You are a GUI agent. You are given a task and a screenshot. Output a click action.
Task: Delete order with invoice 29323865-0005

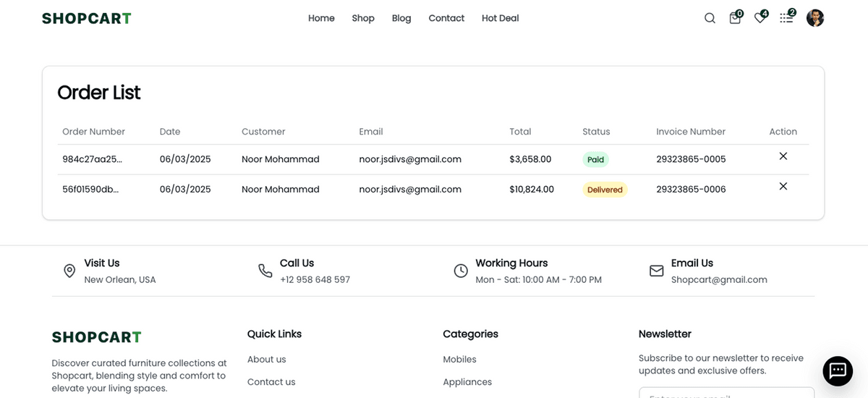[783, 156]
